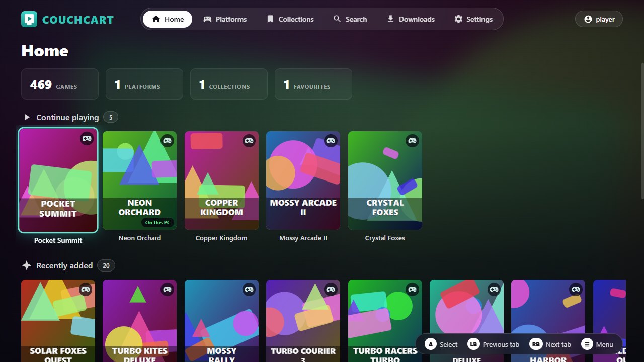
Task: Click the CouchCart logo icon
Action: click(x=29, y=19)
